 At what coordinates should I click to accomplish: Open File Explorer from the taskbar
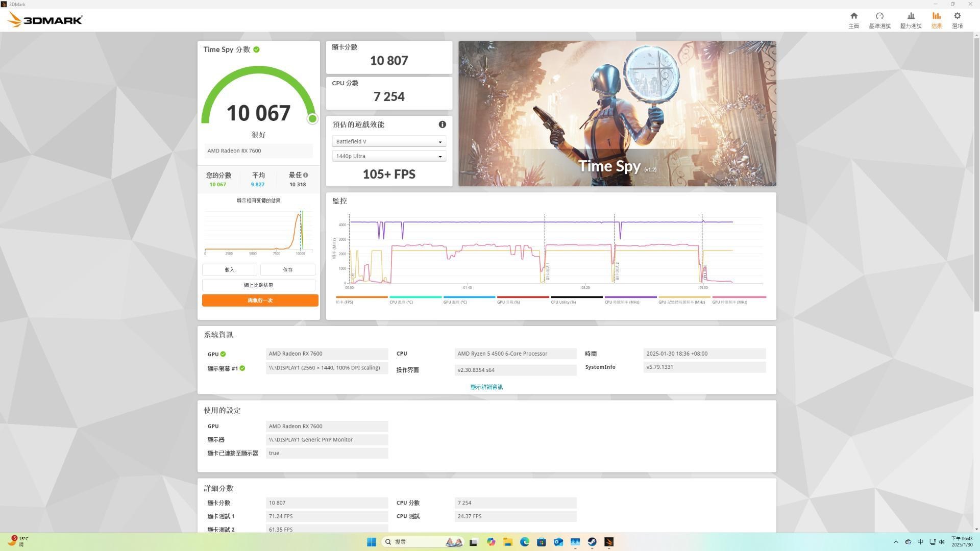(x=507, y=542)
